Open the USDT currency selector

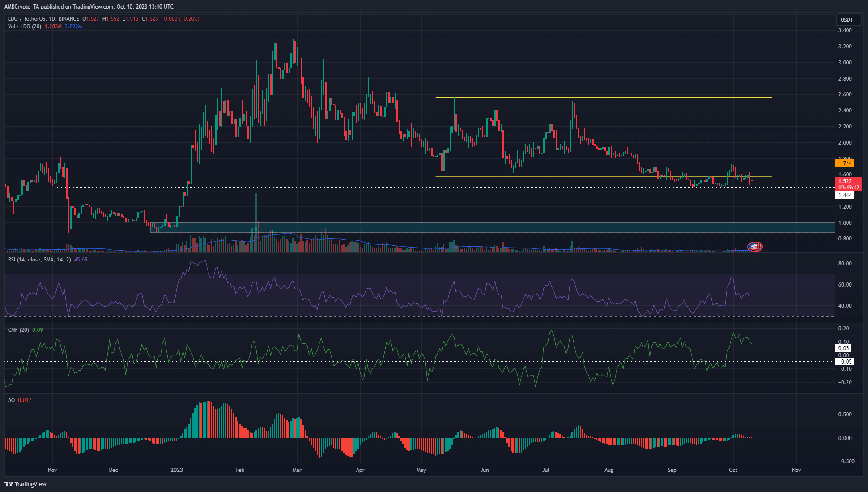pos(847,20)
